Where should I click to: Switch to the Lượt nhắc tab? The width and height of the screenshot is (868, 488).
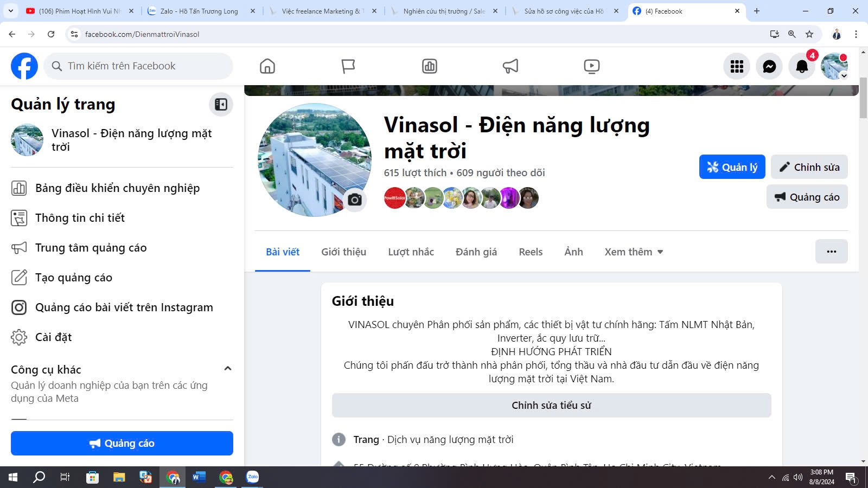tap(411, 252)
